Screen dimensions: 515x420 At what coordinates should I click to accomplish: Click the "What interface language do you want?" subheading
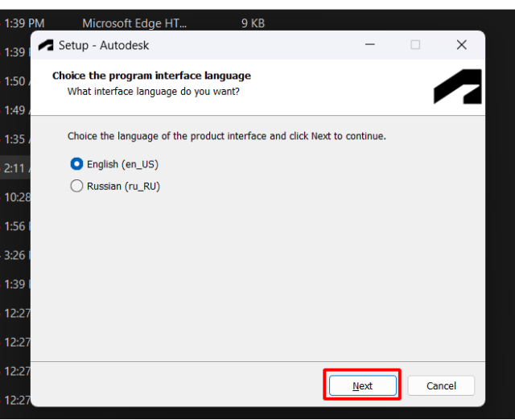coord(153,91)
